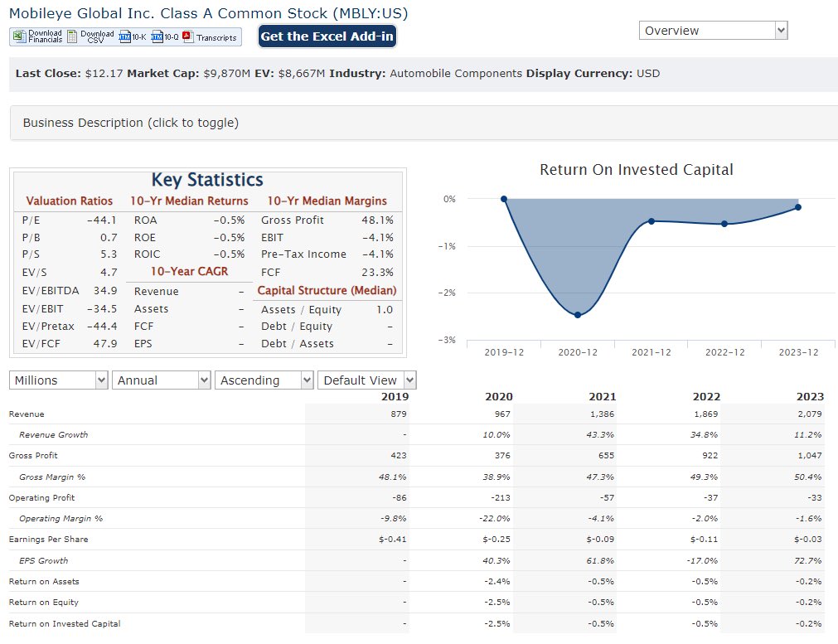Click the Revenue Growth row label
Screen dimensions: 838x644
(53, 434)
